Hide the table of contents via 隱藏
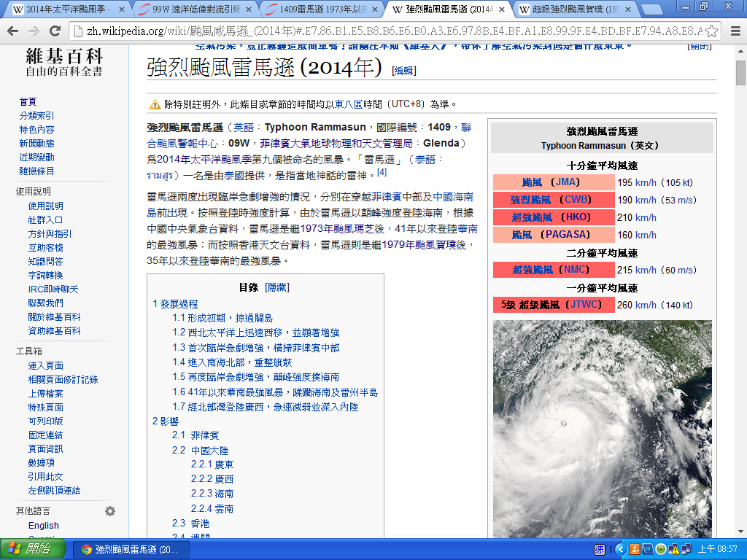Screen dimensions: 747x560 [x=276, y=287]
